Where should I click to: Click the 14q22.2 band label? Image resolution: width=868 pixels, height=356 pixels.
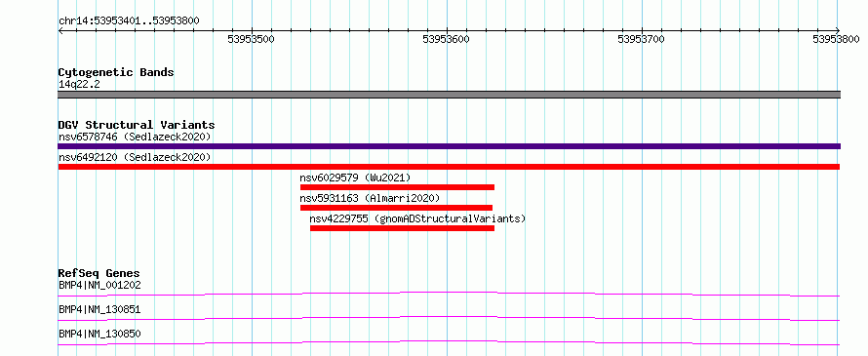tap(79, 85)
